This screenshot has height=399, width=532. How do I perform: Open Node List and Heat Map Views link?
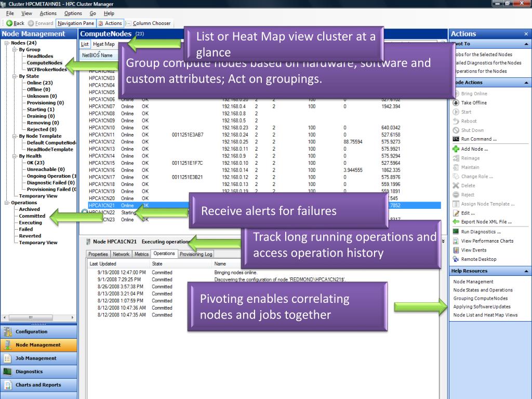(486, 315)
